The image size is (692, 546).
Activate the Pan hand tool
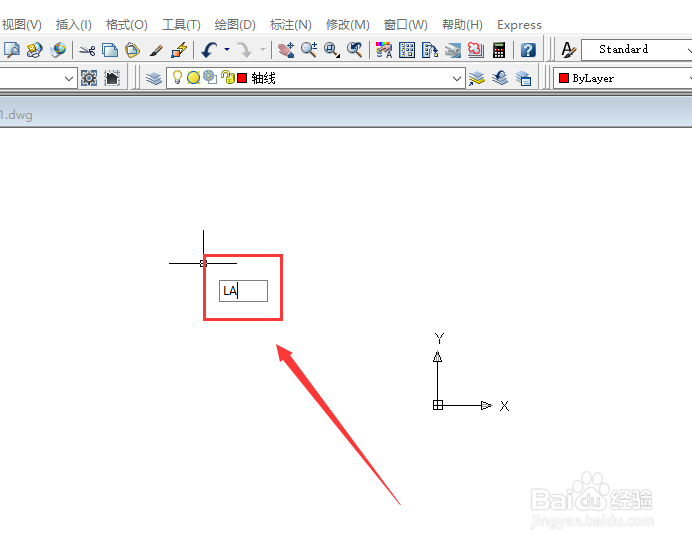click(286, 50)
